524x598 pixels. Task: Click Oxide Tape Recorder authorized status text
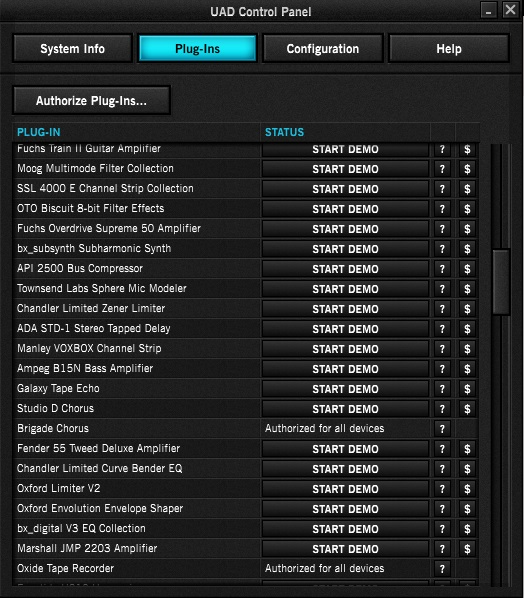(x=325, y=568)
